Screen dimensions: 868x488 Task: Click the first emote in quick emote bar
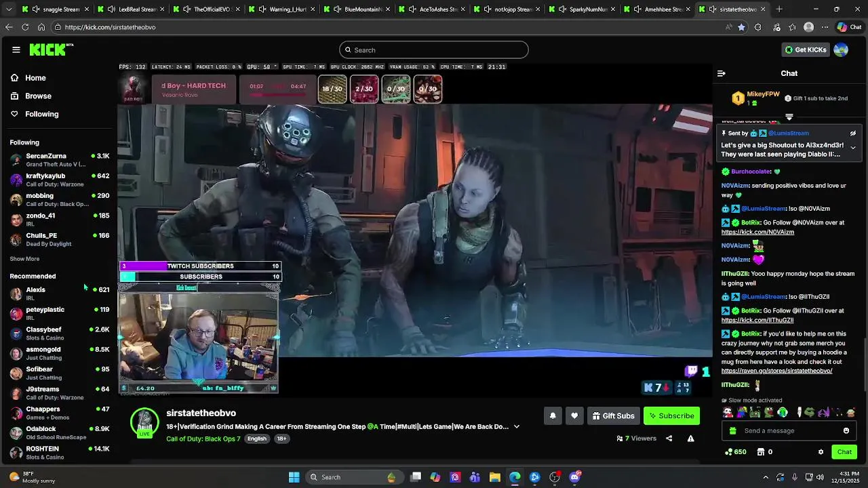tap(728, 412)
